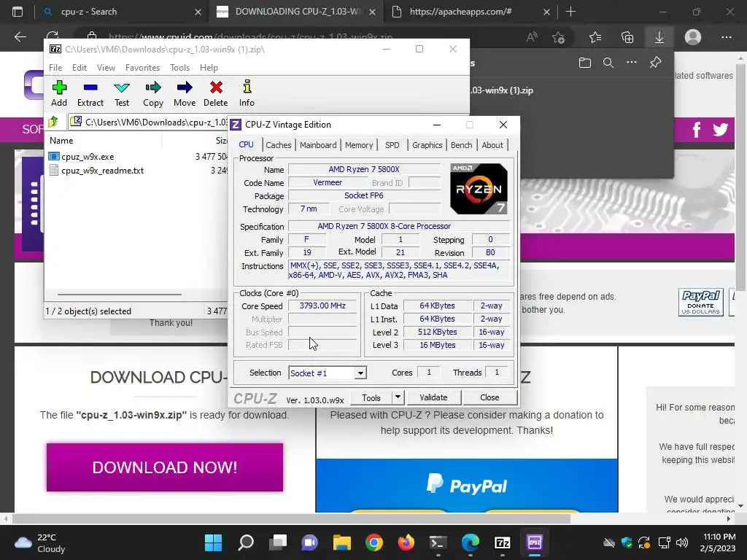Viewport: 747px width, 560px height.
Task: Click the PayPal Donate US dollars badge
Action: tap(701, 303)
